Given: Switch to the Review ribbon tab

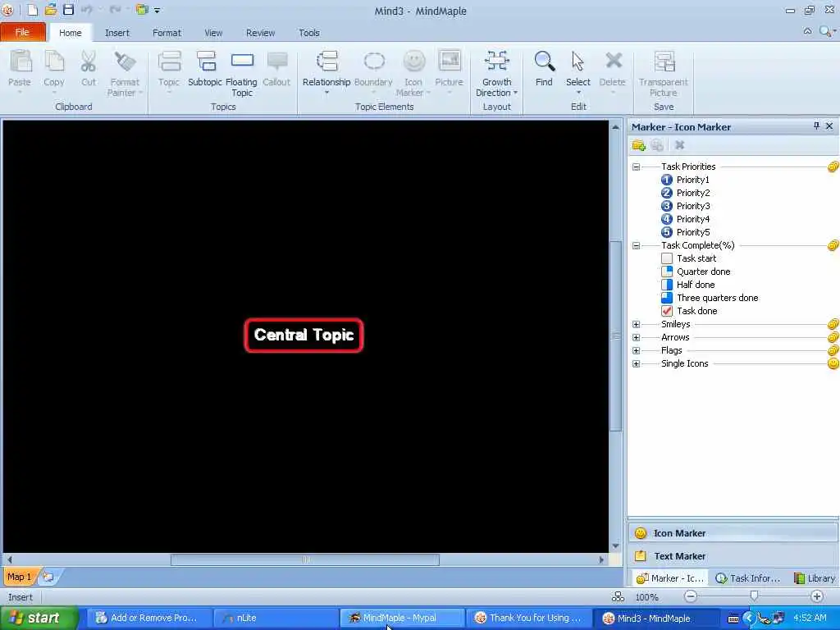Looking at the screenshot, I should point(260,33).
